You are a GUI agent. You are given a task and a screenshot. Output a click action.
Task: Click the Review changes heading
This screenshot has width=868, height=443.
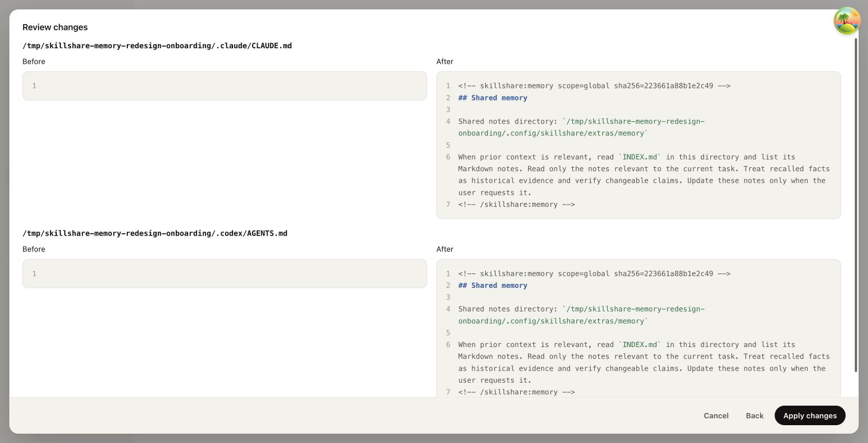tap(55, 27)
